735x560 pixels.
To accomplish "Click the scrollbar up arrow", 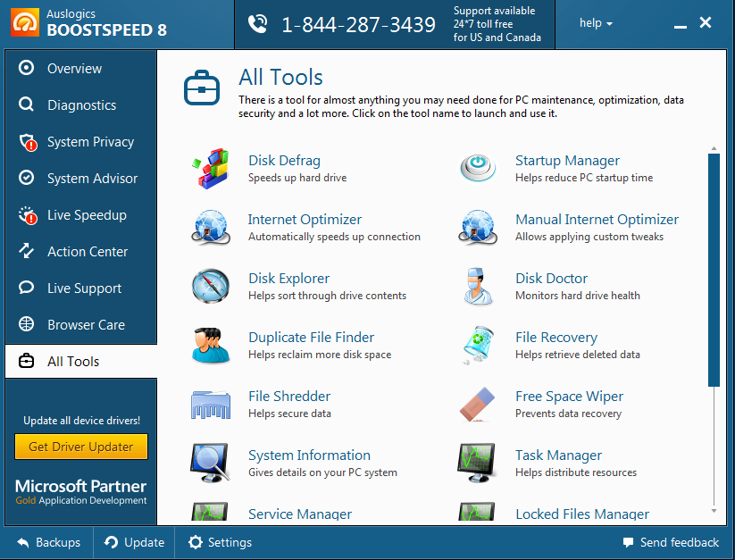I will 714,148.
